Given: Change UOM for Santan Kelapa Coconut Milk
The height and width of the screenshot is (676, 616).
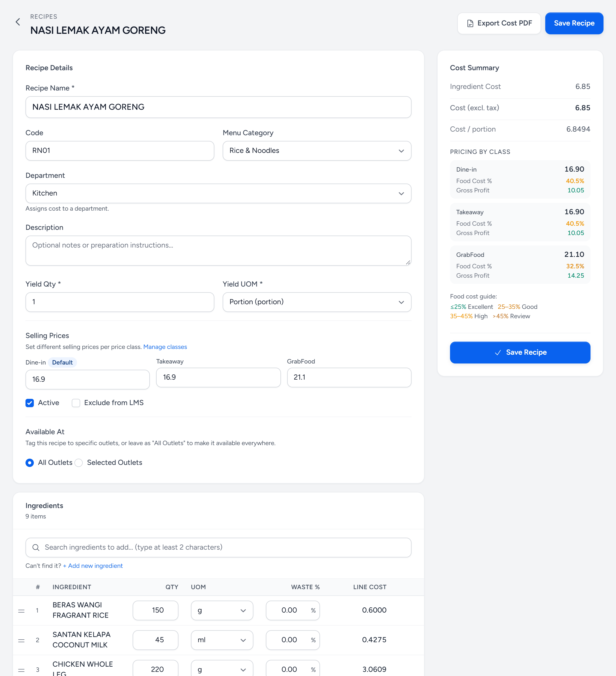Looking at the screenshot, I should click(x=222, y=640).
